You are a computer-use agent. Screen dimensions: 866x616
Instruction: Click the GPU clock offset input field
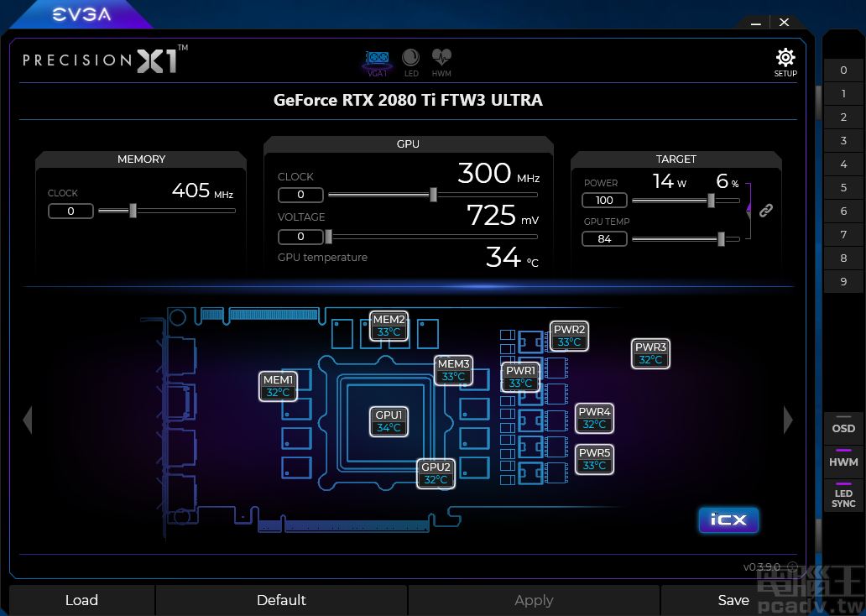click(x=300, y=195)
